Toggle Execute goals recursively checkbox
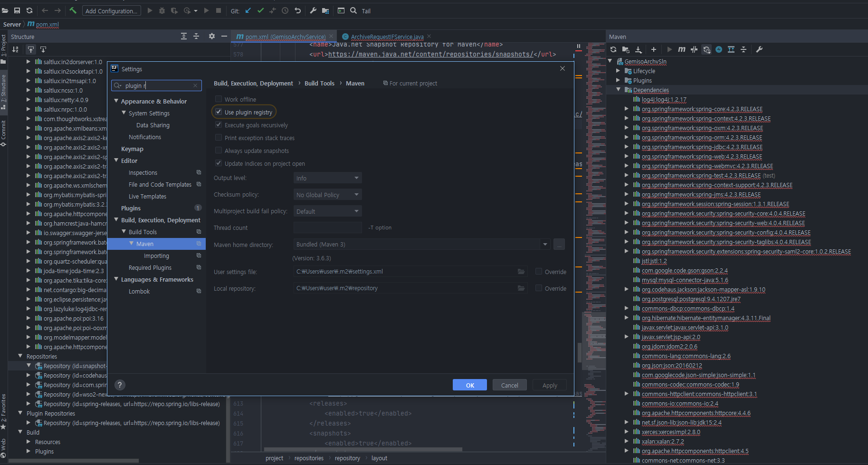The height and width of the screenshot is (465, 868). click(219, 125)
